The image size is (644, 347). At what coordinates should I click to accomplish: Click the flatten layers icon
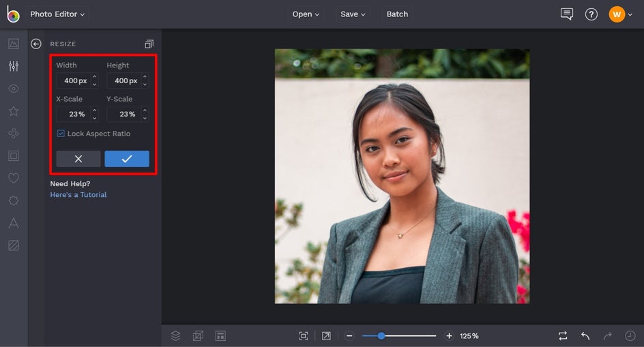pos(198,336)
